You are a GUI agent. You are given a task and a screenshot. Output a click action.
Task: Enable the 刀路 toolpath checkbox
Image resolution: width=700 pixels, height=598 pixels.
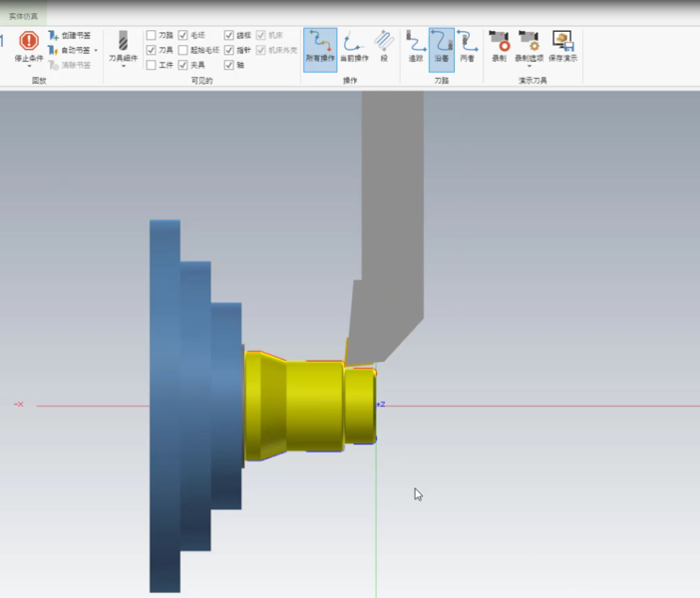[152, 35]
